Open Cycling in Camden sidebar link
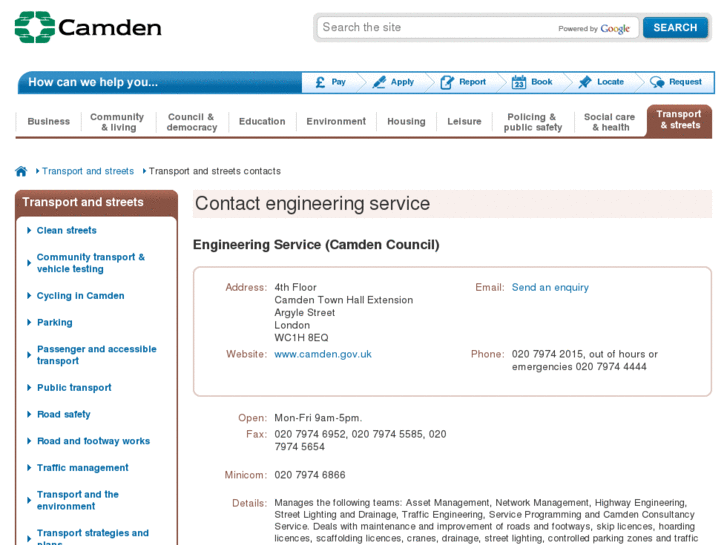Image resolution: width=727 pixels, height=545 pixels. [x=81, y=296]
